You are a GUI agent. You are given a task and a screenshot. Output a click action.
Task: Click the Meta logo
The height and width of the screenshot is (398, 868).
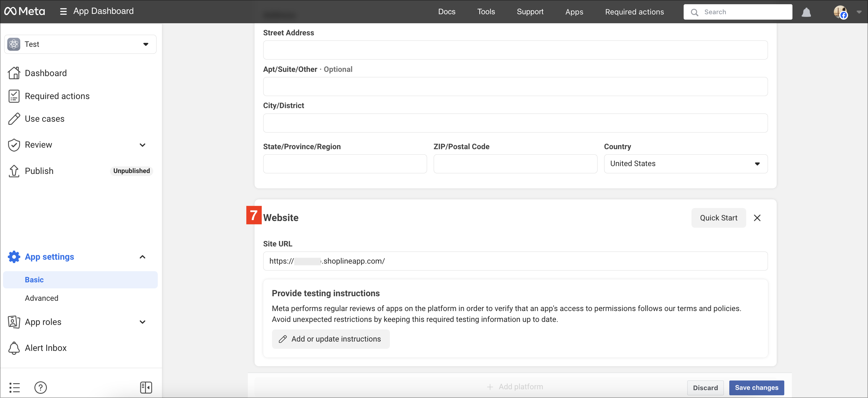pyautogui.click(x=24, y=11)
